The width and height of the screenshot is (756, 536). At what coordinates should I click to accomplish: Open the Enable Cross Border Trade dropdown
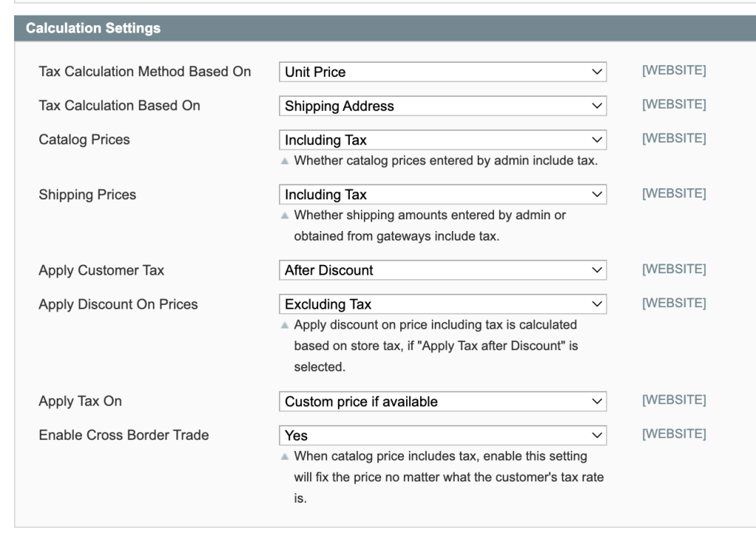click(443, 436)
